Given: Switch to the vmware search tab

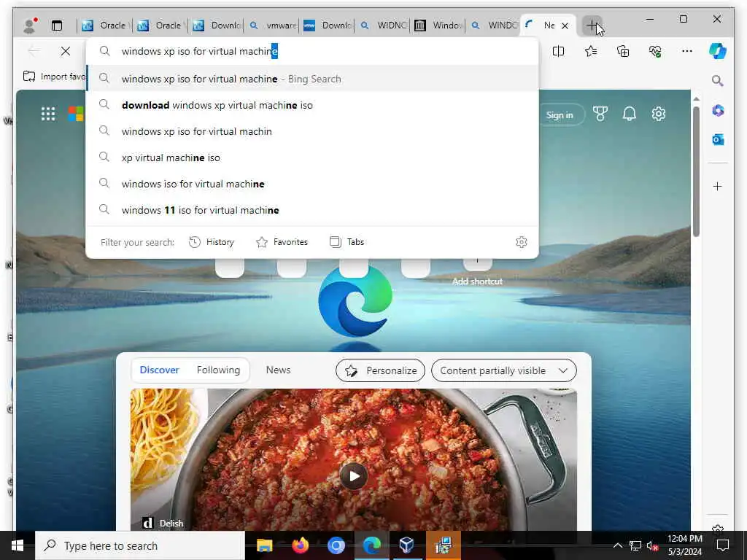Looking at the screenshot, I should 273,26.
